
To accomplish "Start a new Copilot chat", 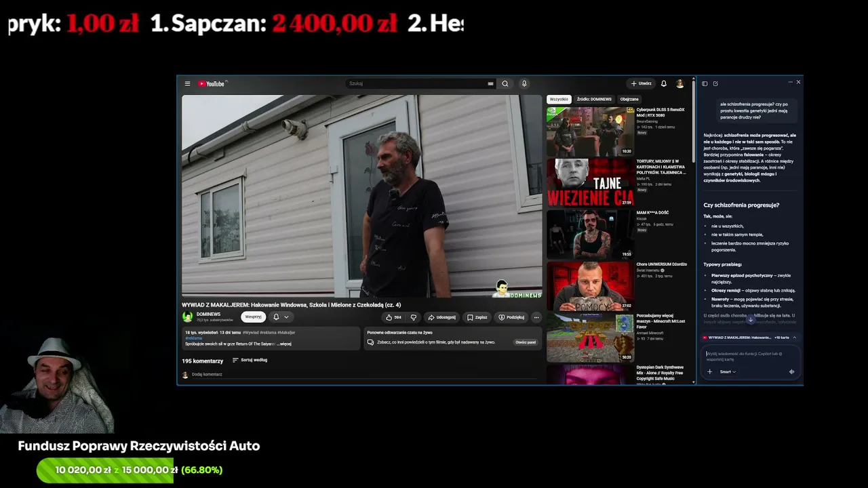I will click(715, 83).
